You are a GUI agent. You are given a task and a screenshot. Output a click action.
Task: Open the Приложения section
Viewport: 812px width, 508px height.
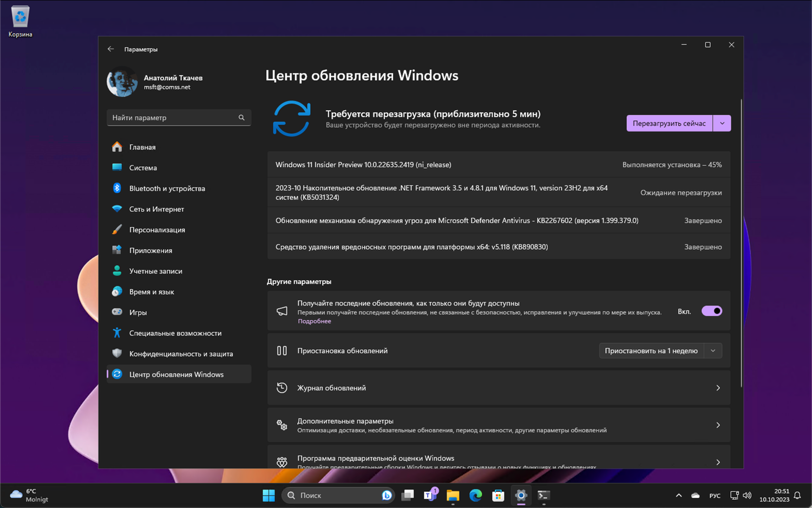(179, 250)
